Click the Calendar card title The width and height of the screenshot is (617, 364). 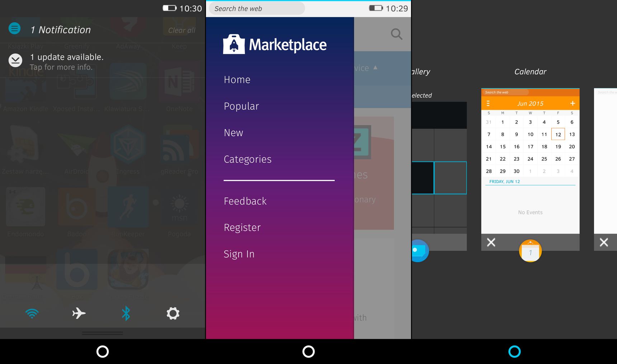[530, 72]
